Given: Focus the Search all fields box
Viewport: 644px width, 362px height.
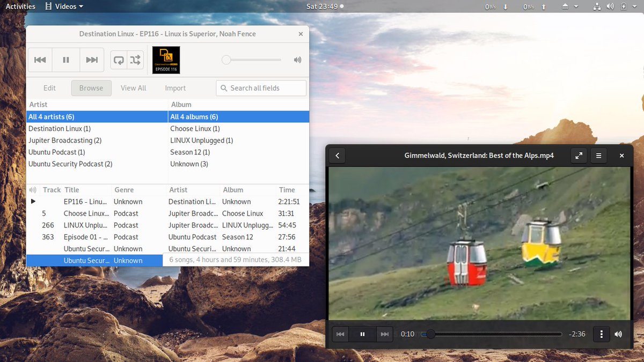Looking at the screenshot, I should (x=261, y=88).
